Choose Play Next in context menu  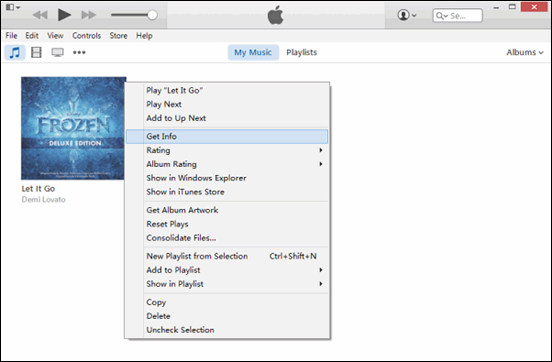tap(227, 104)
